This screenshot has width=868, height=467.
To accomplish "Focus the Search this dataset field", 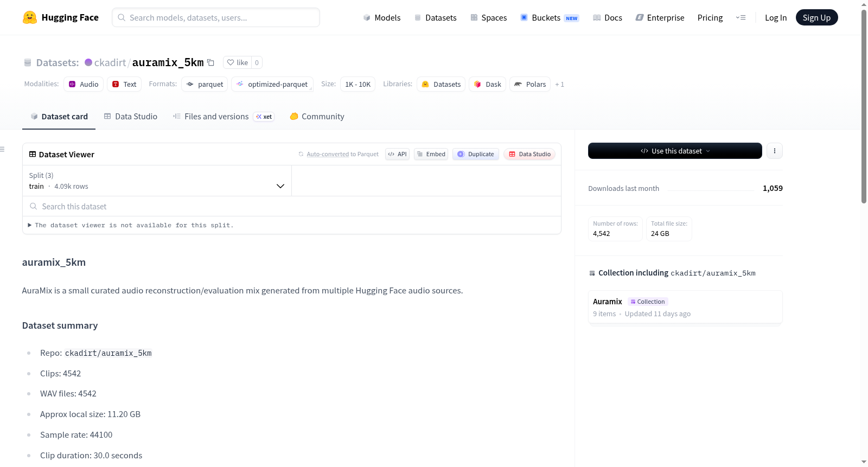I will (x=292, y=207).
